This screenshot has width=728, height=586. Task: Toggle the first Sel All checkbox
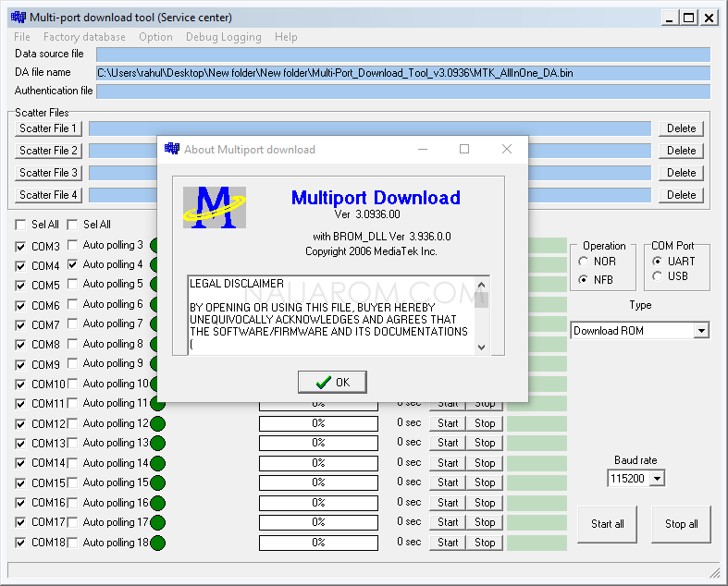point(20,225)
